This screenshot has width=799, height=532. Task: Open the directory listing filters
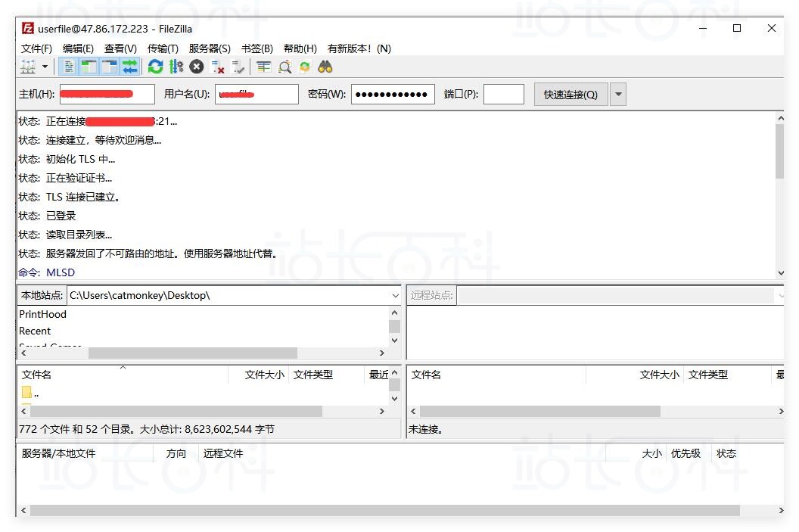click(x=265, y=67)
